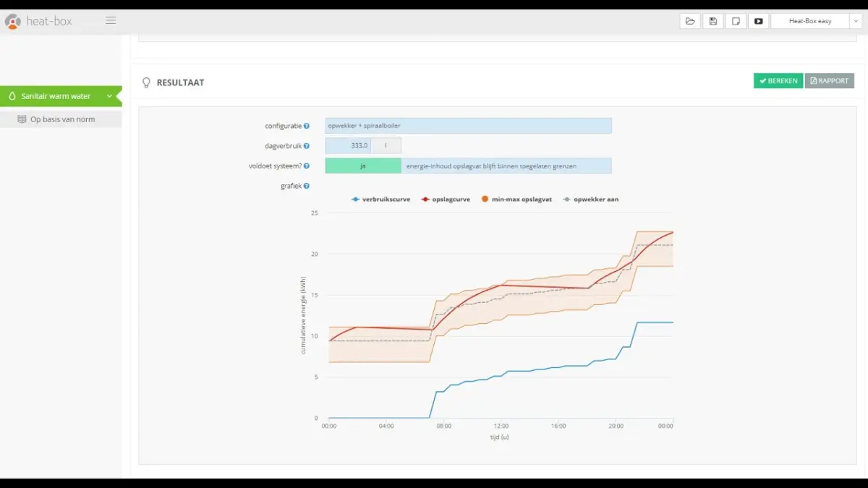This screenshot has width=868, height=488.
Task: Select Op basis van norm menu item
Action: coord(62,119)
